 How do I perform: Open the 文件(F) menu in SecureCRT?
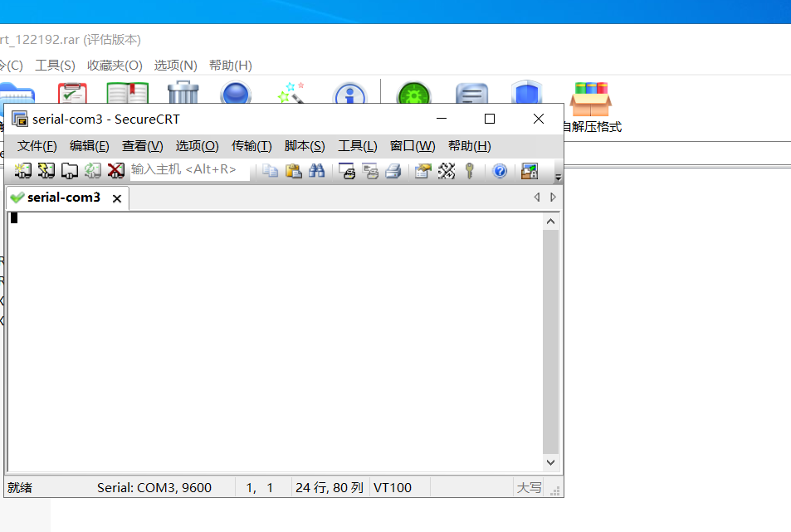pyautogui.click(x=37, y=146)
